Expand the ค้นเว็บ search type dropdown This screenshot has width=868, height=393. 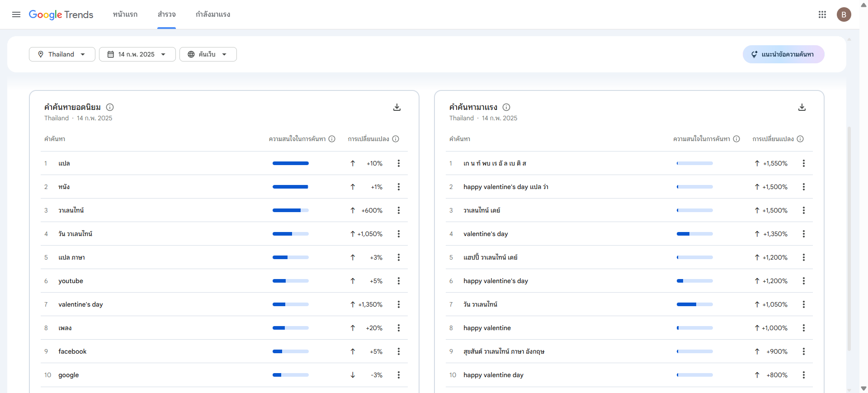[208, 54]
